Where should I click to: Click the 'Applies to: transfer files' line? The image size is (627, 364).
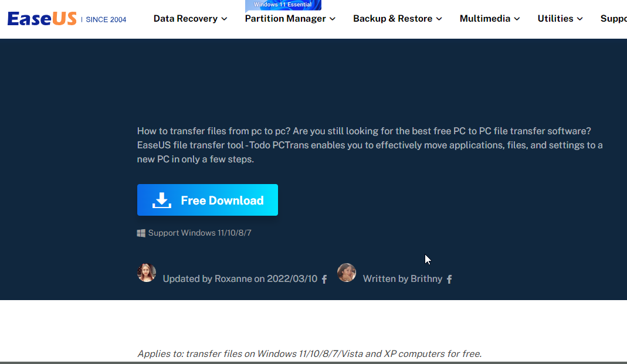tap(310, 354)
